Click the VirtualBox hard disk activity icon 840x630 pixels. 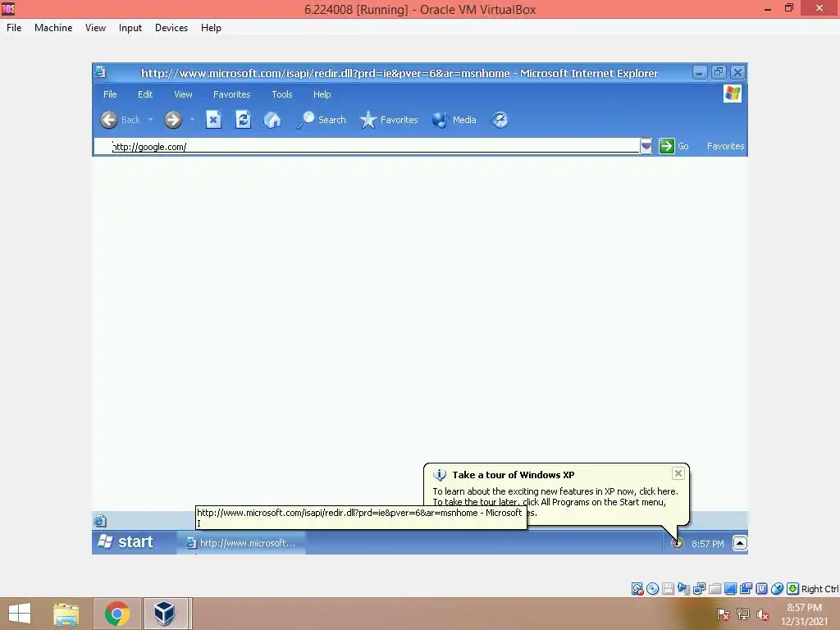coord(637,589)
